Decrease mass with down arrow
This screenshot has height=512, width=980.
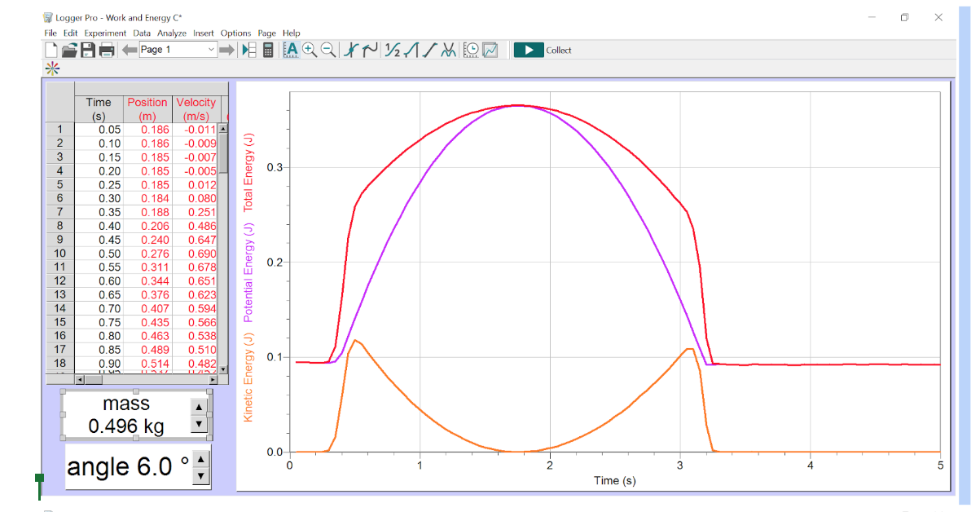point(199,424)
